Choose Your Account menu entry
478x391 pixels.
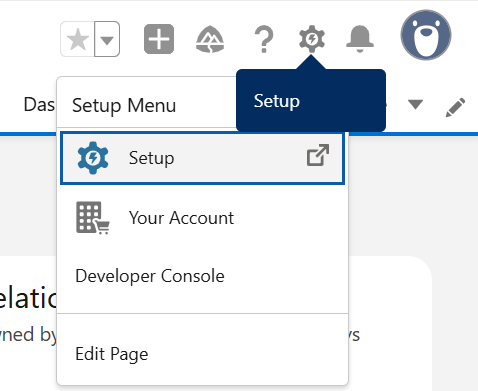(202, 218)
